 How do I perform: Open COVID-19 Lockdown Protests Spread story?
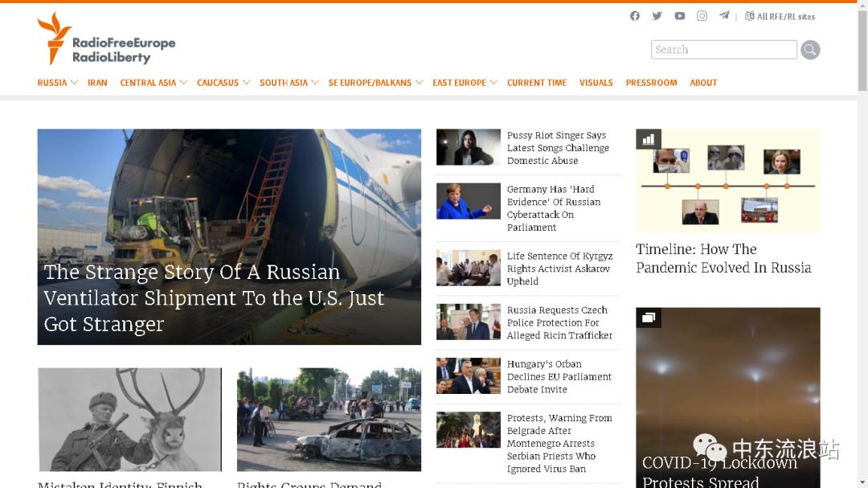[x=719, y=472]
